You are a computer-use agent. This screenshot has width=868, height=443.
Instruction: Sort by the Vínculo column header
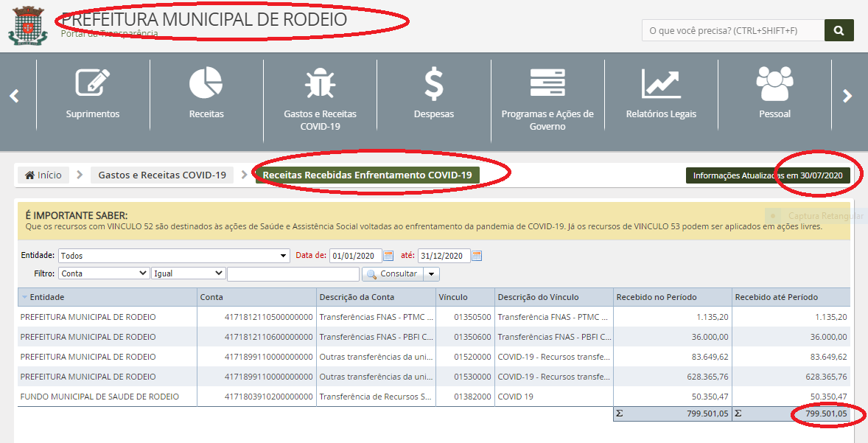[x=465, y=297]
